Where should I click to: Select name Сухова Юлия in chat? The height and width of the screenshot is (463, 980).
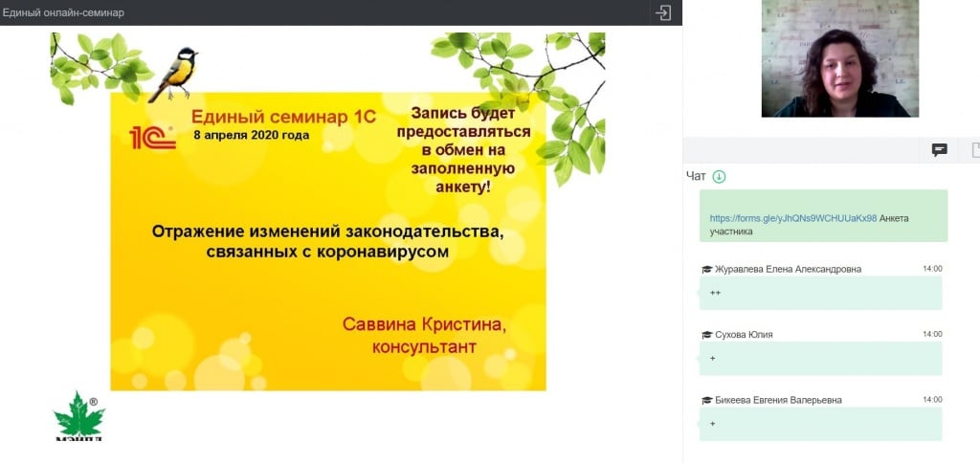tap(744, 335)
